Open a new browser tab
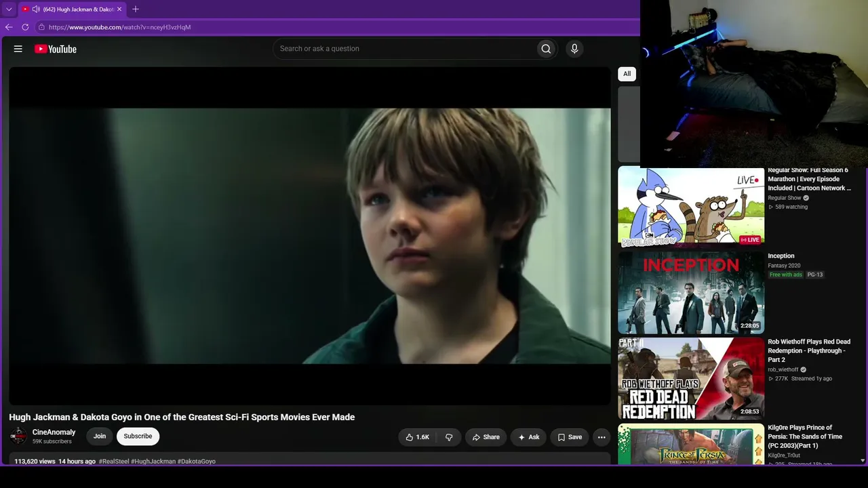The image size is (868, 488). coord(136,9)
